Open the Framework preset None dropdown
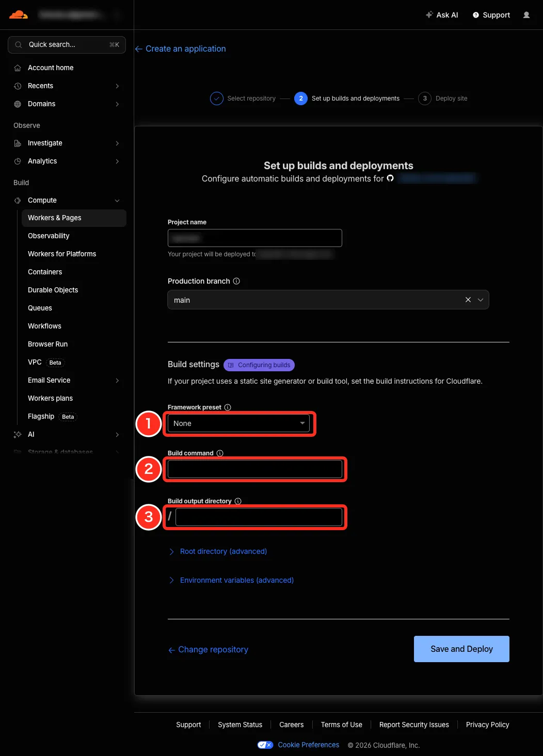The height and width of the screenshot is (756, 543). tap(238, 423)
